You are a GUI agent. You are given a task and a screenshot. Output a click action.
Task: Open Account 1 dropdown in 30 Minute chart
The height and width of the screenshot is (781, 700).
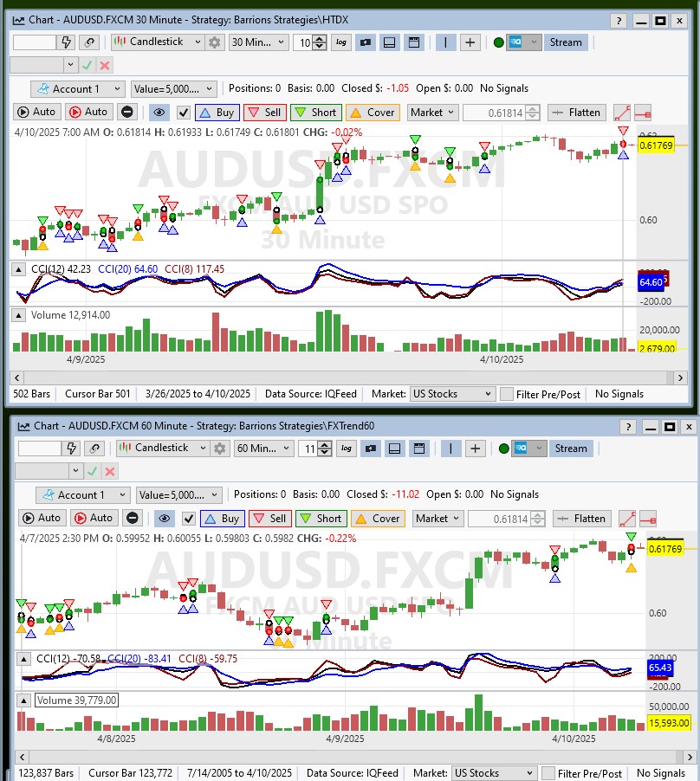pyautogui.click(x=77, y=89)
